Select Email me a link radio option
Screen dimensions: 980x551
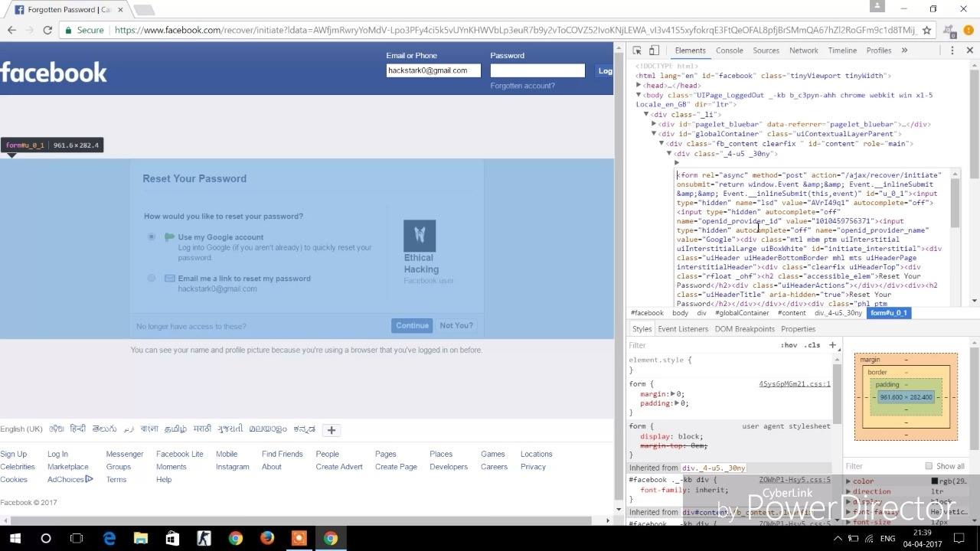(152, 278)
